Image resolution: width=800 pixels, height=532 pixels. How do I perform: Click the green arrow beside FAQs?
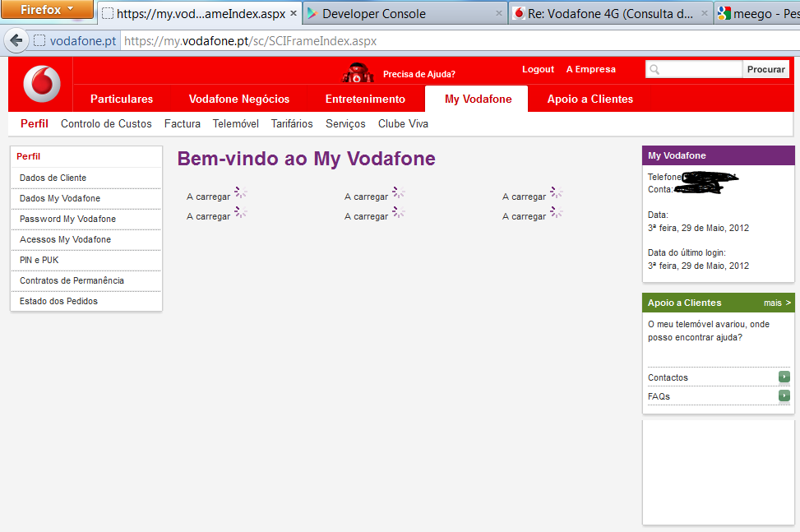(x=784, y=396)
